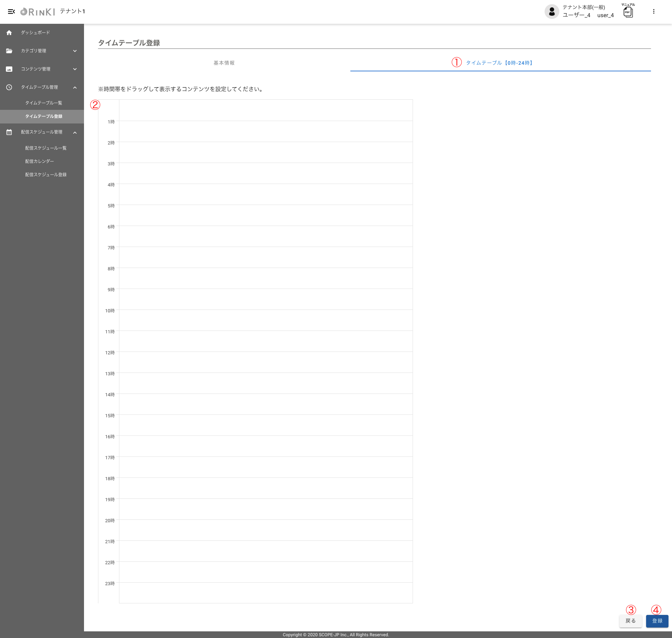The height and width of the screenshot is (638, 672).
Task: Click the content image icon
Action: coord(9,69)
